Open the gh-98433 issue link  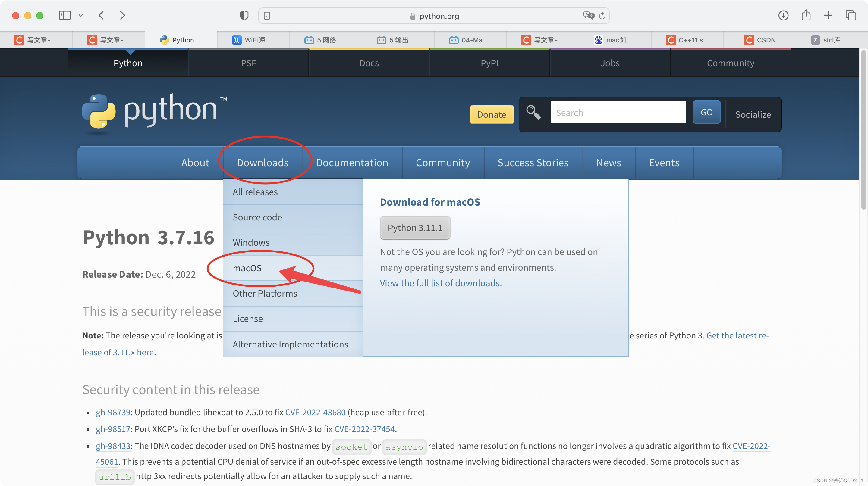[113, 446]
